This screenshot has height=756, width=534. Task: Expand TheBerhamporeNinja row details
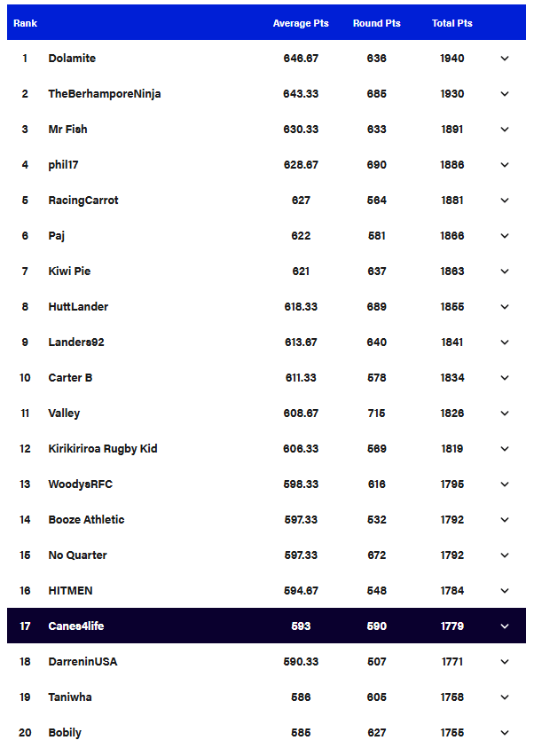(x=505, y=94)
